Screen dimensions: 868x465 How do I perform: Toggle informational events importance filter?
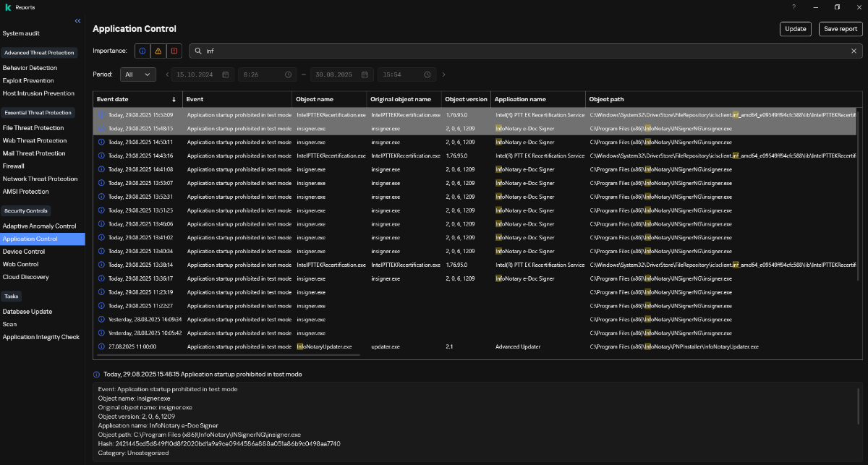click(x=142, y=51)
